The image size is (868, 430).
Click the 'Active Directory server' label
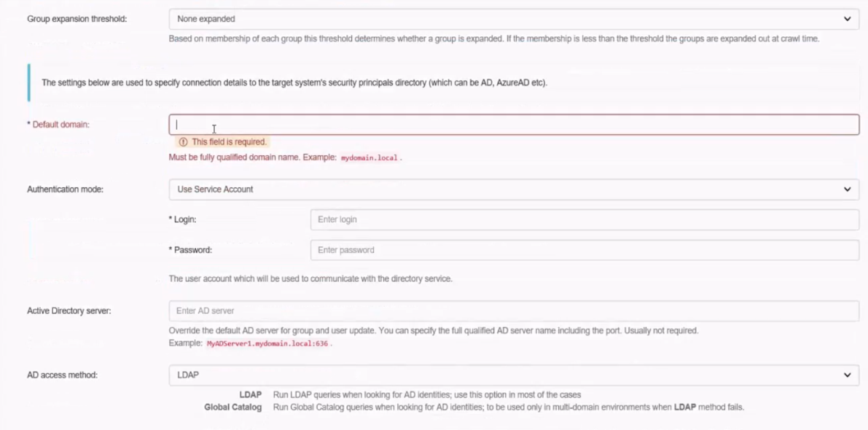tap(69, 311)
